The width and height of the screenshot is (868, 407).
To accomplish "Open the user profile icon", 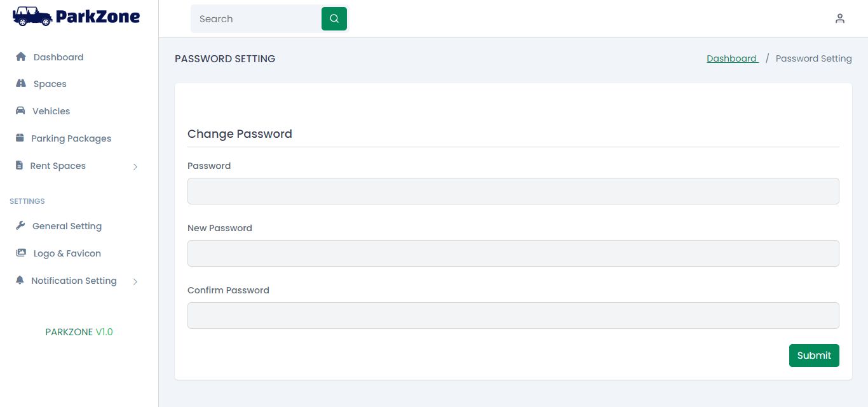I will (839, 19).
